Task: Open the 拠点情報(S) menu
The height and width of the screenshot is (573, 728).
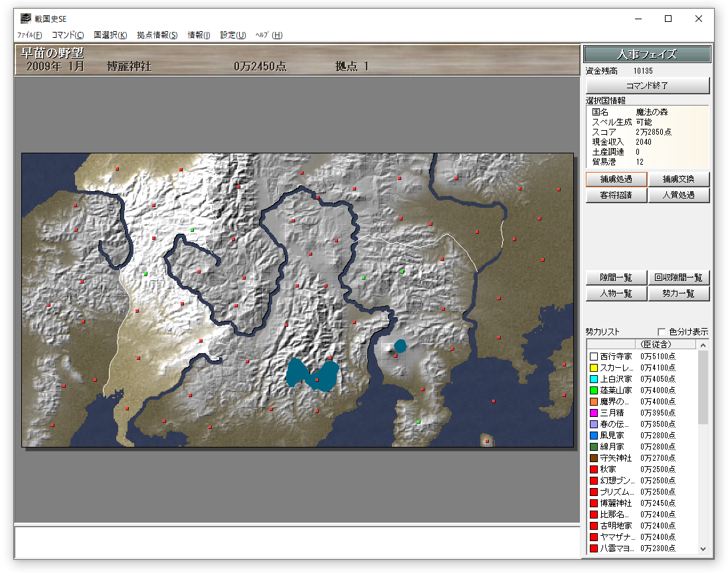Action: (157, 35)
